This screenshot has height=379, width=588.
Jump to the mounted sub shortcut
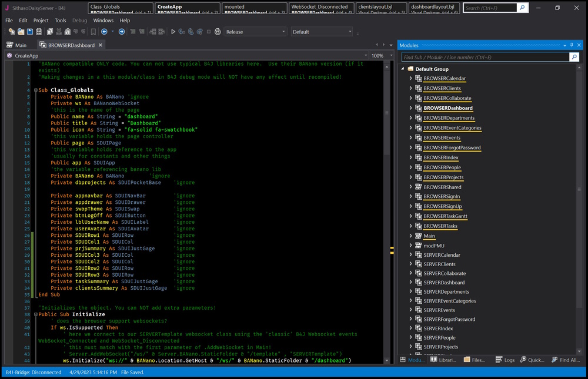pyautogui.click(x=254, y=8)
